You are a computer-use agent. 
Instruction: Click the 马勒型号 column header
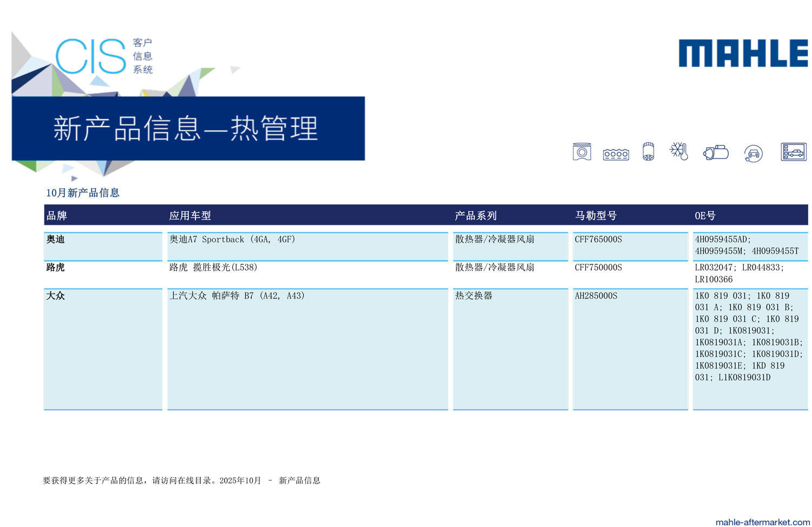point(595,216)
